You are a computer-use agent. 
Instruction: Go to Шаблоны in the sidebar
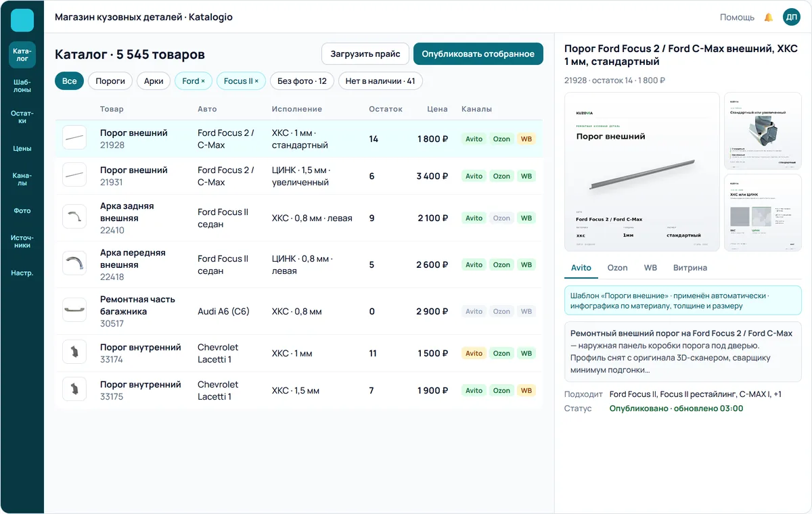coord(22,86)
